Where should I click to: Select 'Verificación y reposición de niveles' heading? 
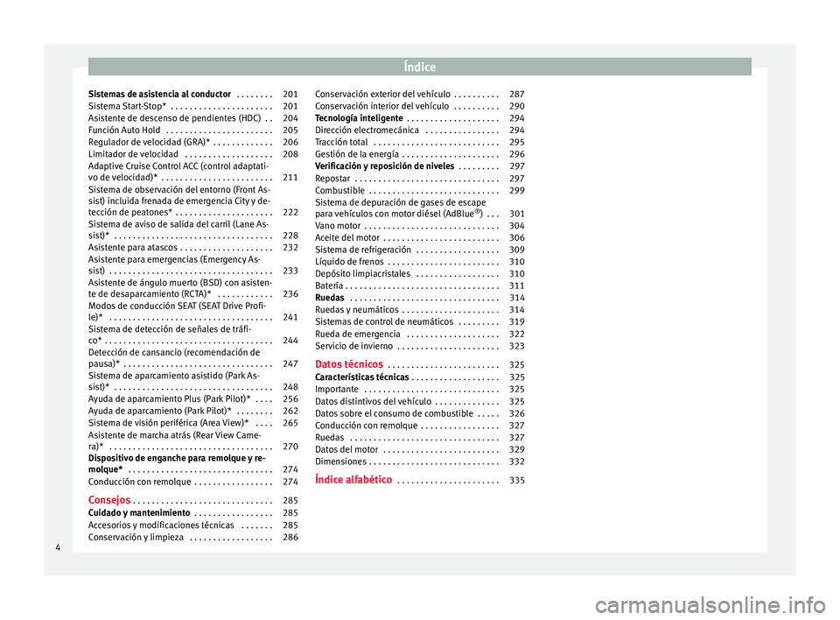pos(385,166)
